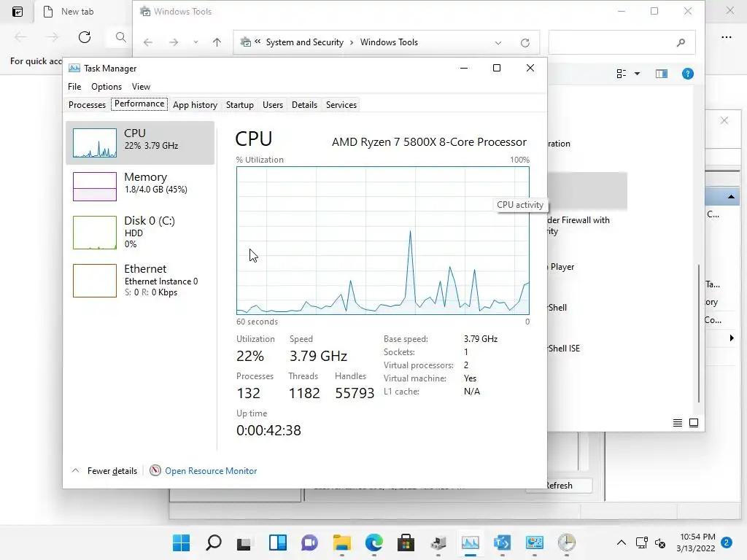This screenshot has height=560, width=747.
Task: Switch to the Services tab
Action: tap(341, 105)
